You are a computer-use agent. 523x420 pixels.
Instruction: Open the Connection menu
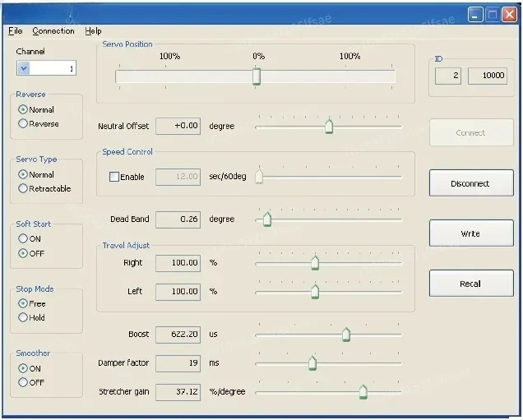pos(53,31)
